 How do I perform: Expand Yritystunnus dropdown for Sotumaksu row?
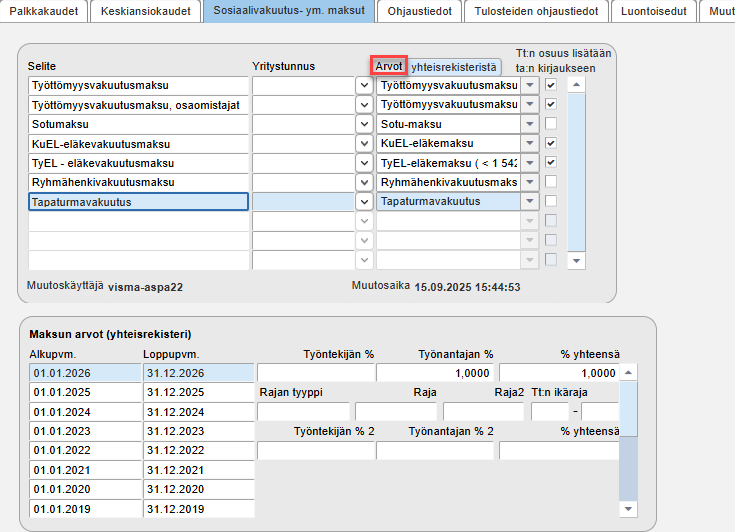pyautogui.click(x=364, y=124)
